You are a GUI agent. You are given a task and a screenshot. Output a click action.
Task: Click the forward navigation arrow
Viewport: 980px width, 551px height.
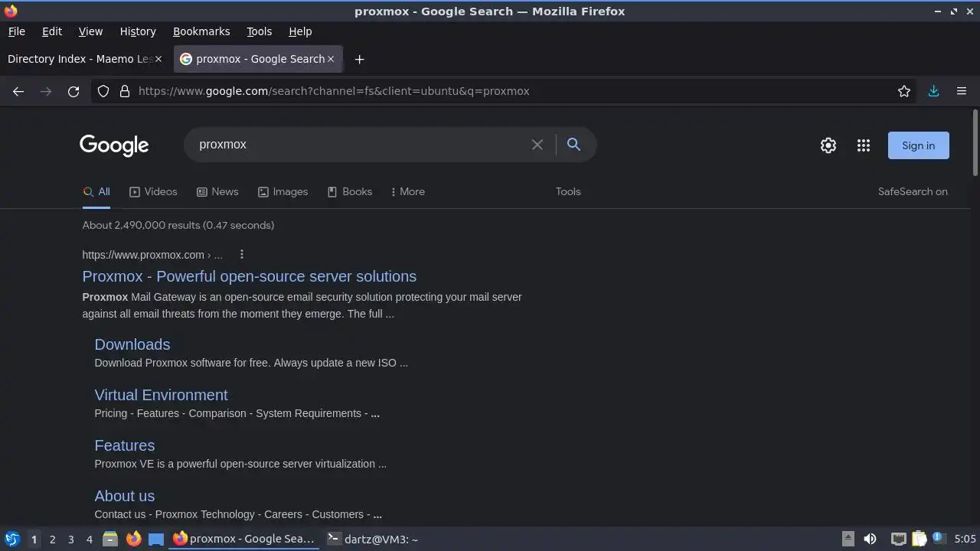tap(46, 91)
